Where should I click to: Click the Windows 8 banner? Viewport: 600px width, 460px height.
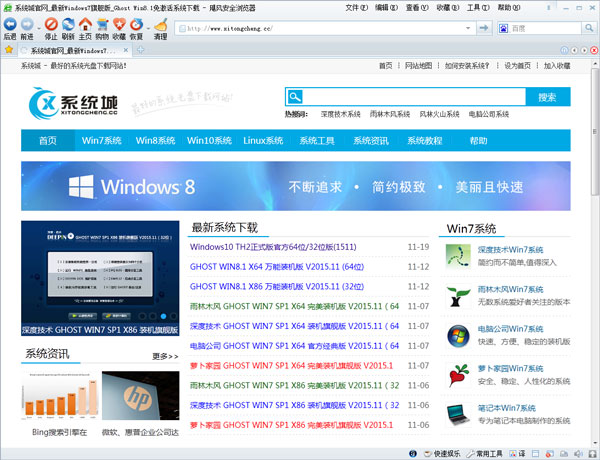pyautogui.click(x=296, y=186)
